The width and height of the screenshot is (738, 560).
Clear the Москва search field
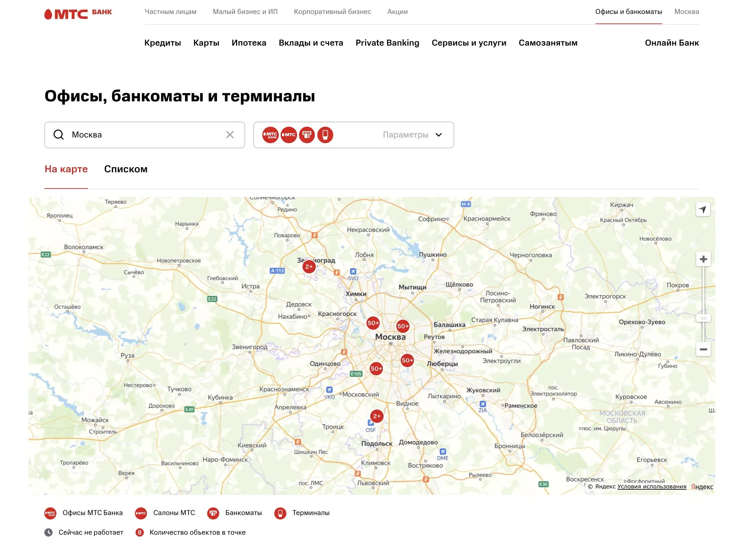pyautogui.click(x=230, y=135)
